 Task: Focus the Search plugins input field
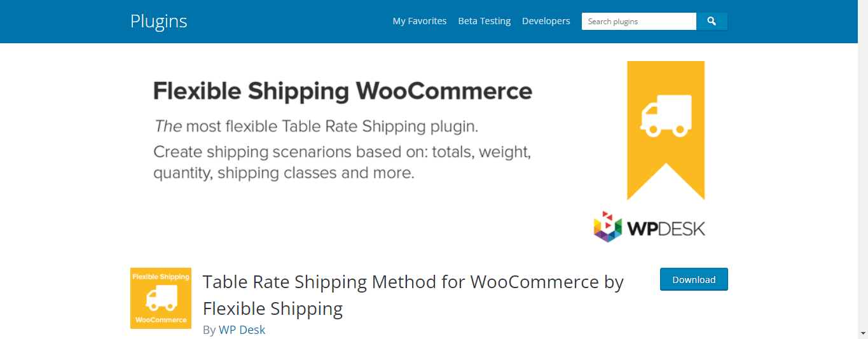coord(638,22)
